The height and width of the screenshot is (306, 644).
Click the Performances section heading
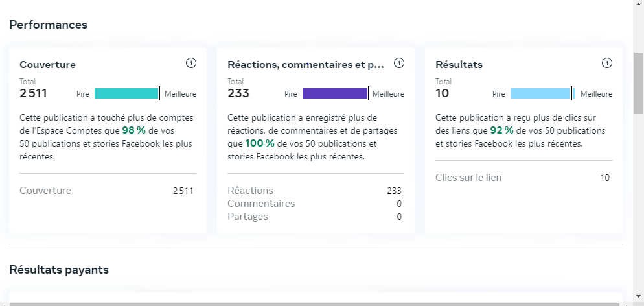point(48,25)
